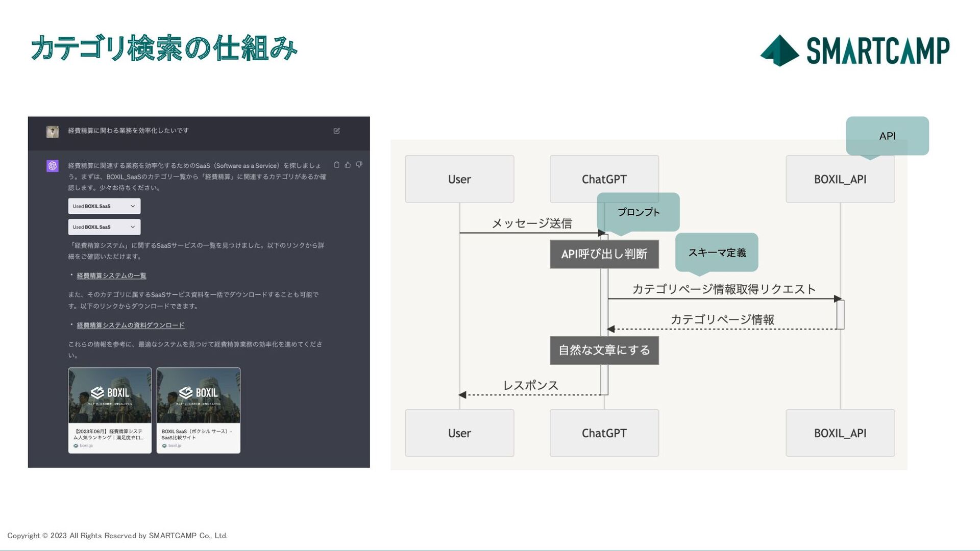Click the thumbs up feedback icon
Image resolution: width=980 pixels, height=551 pixels.
pyautogui.click(x=348, y=165)
